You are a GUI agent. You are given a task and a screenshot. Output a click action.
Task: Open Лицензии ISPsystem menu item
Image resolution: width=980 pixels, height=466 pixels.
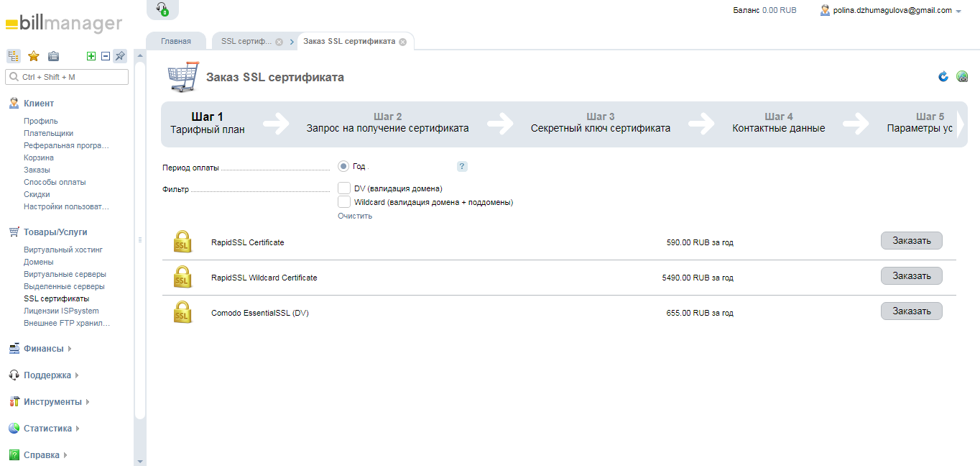click(x=61, y=311)
